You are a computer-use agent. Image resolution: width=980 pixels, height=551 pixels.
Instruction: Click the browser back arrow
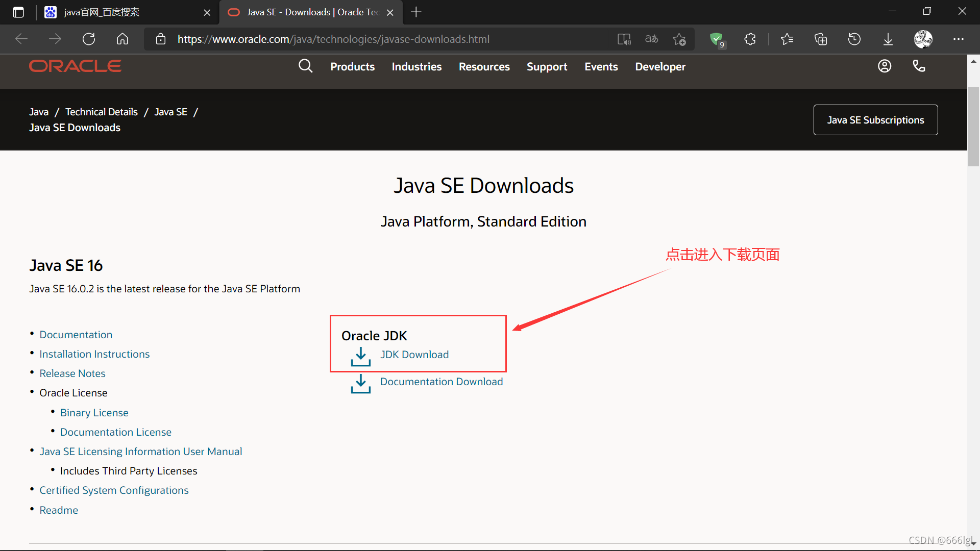pos(21,39)
